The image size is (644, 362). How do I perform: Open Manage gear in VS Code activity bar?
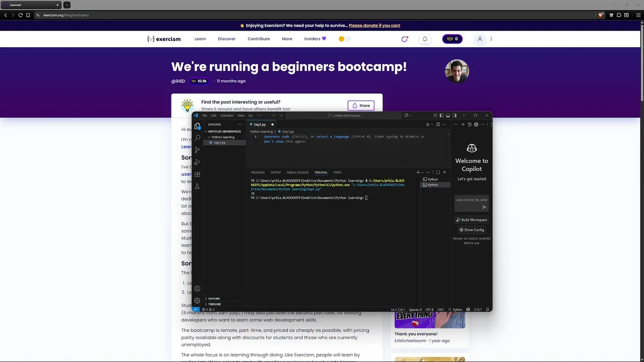197,301
